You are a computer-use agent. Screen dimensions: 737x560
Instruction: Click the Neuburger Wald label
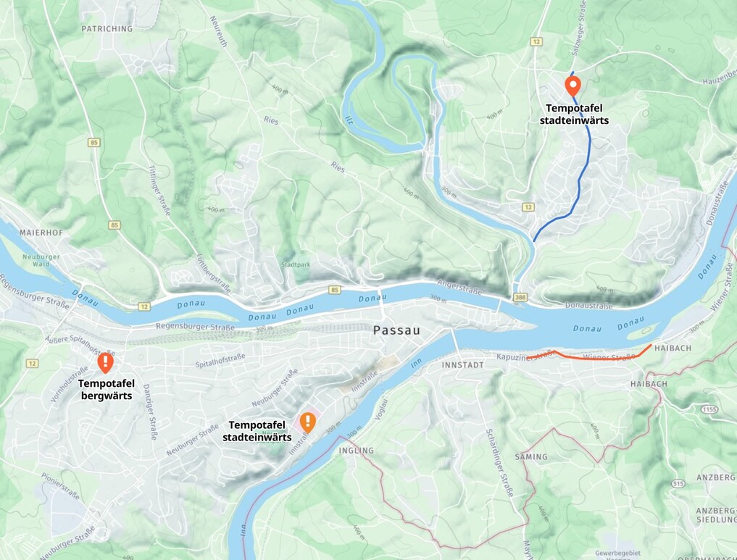(x=41, y=260)
